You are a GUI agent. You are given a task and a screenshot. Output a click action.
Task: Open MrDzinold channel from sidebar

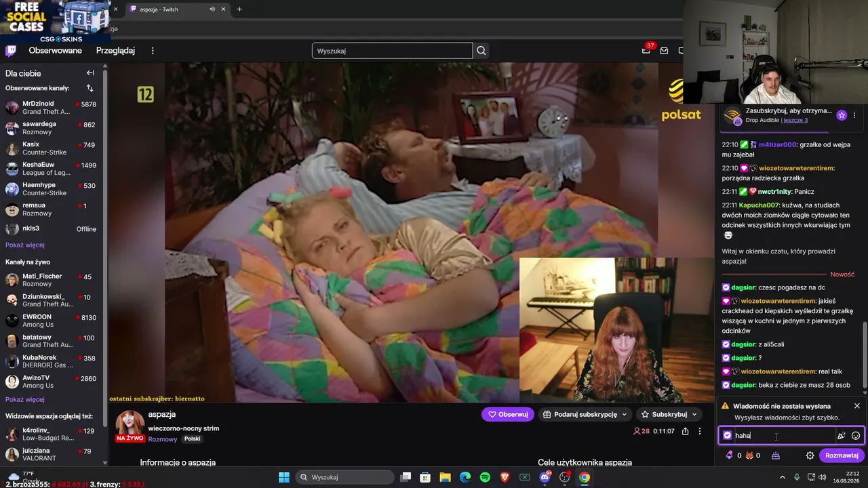tap(52, 108)
